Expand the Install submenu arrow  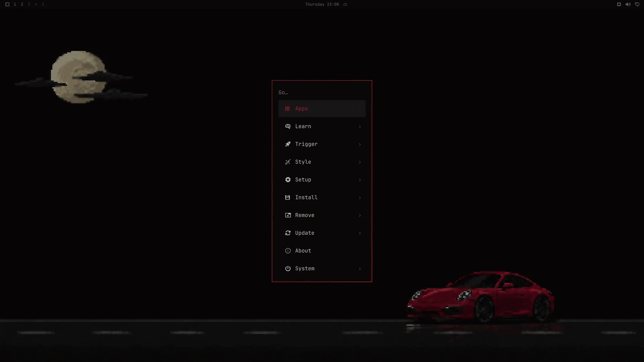(360, 198)
